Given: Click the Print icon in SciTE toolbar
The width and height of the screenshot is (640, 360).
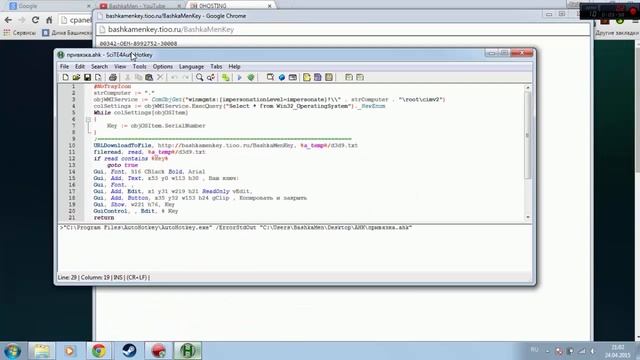Looking at the screenshot, I should (x=113, y=77).
